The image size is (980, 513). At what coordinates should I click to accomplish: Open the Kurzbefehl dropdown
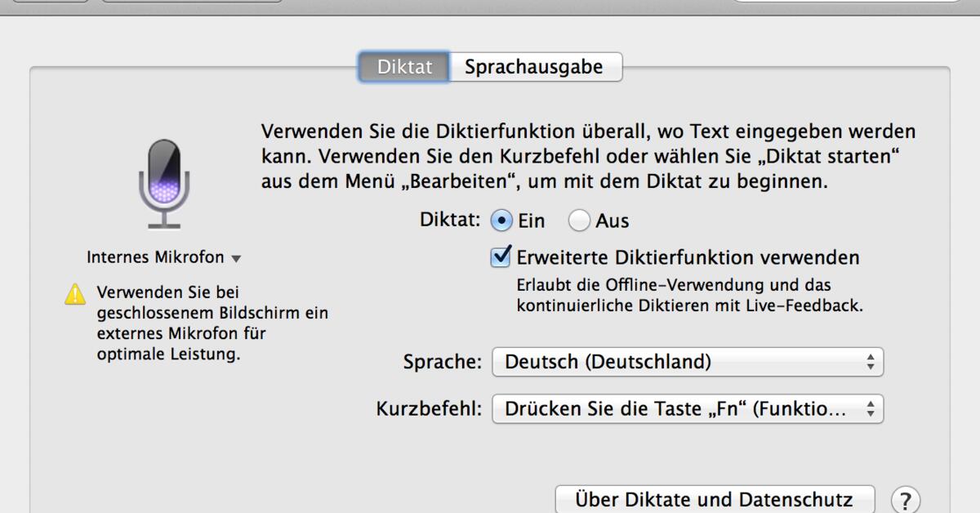tap(688, 408)
